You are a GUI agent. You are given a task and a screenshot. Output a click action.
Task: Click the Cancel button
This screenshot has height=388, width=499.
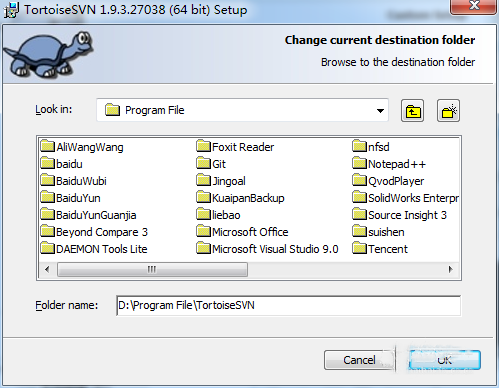coord(359,360)
